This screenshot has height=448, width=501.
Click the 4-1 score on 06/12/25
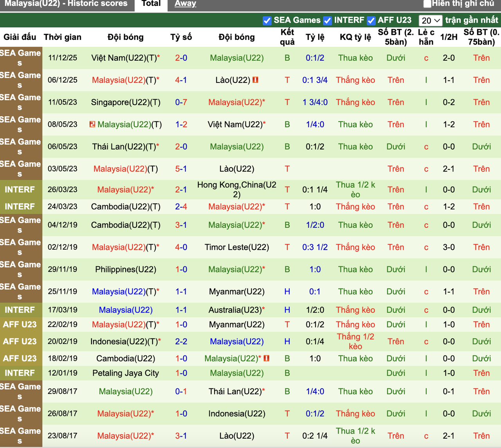pyautogui.click(x=181, y=80)
